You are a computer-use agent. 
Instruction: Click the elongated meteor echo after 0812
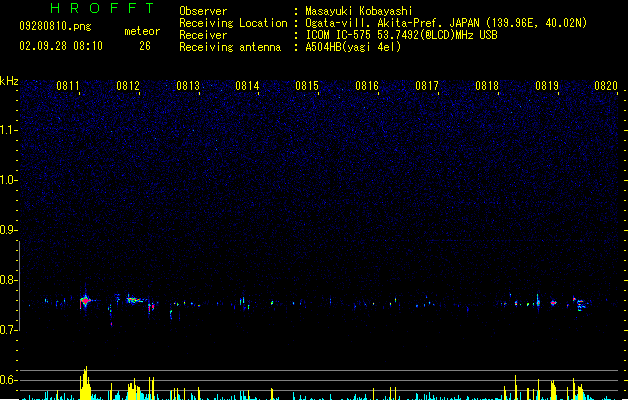[136, 300]
